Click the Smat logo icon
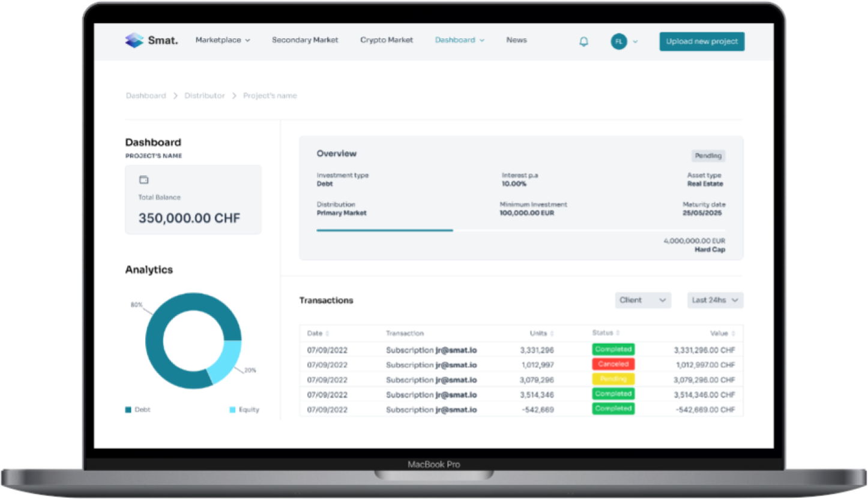 coord(134,40)
